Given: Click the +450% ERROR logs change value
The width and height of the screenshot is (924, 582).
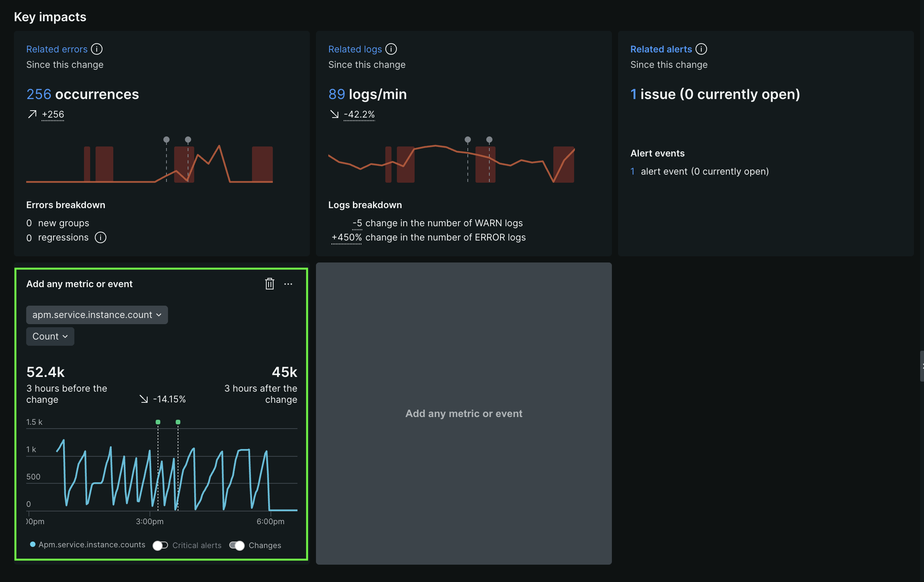Looking at the screenshot, I should tap(346, 237).
